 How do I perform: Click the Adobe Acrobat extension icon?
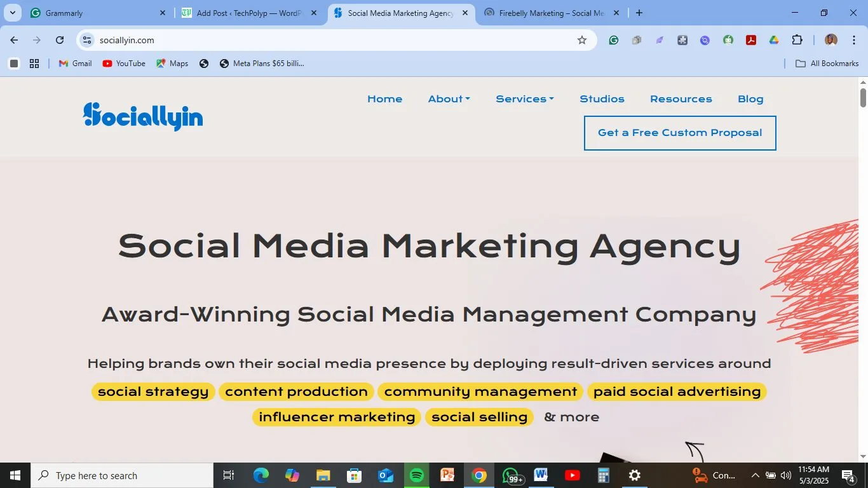[x=750, y=40]
